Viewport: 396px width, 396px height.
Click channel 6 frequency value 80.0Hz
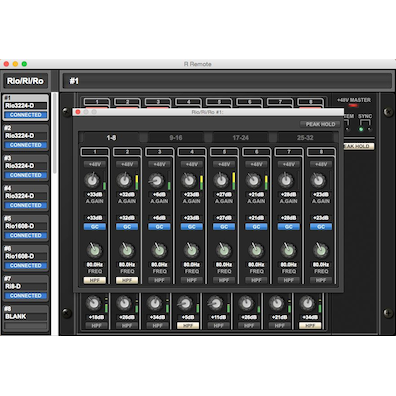[x=256, y=264]
